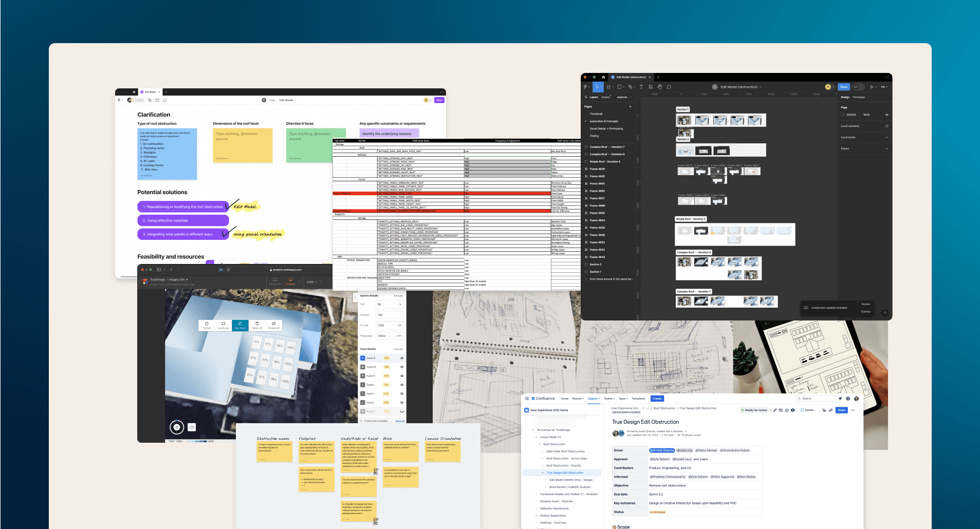Image resolution: width=980 pixels, height=529 pixels.
Task: Click the Confluence notifications icon
Action: pos(840,399)
